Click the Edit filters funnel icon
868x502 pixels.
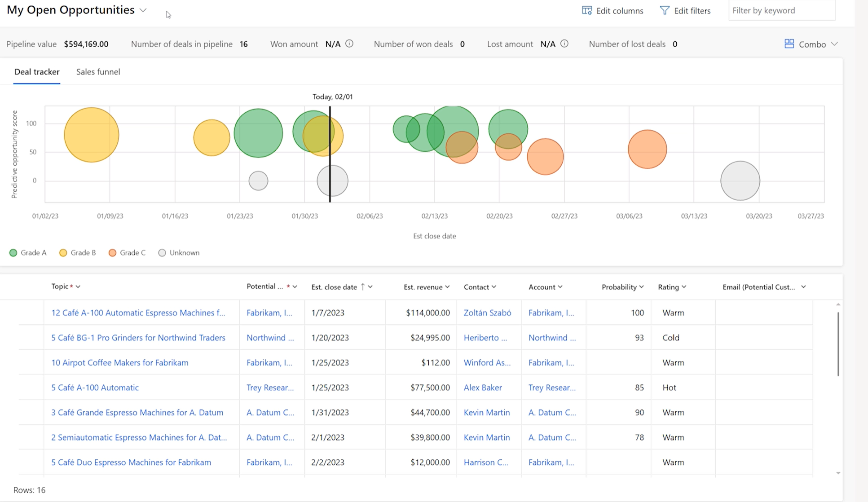click(665, 10)
